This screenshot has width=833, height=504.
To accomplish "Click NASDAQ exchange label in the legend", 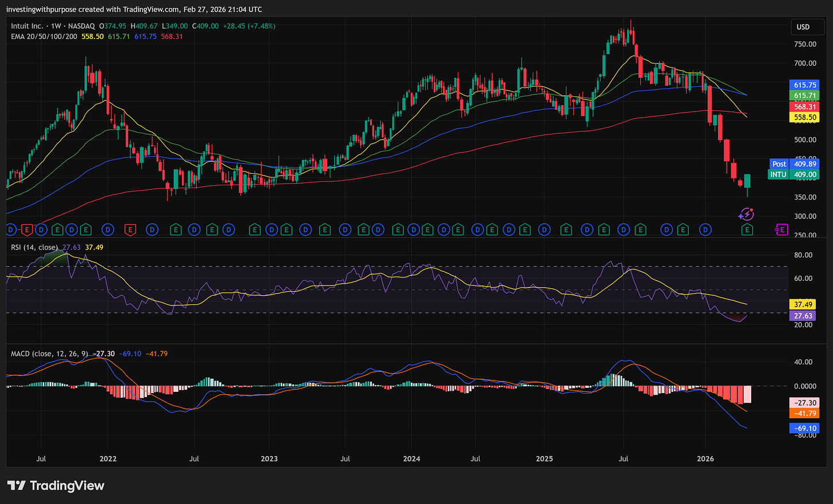I will [x=81, y=26].
